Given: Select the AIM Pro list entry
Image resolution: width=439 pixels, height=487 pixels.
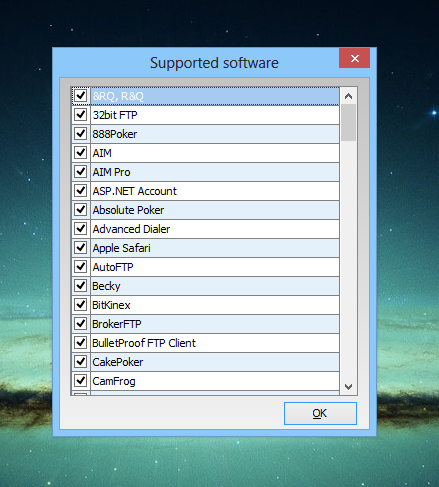Looking at the screenshot, I should click(215, 172).
